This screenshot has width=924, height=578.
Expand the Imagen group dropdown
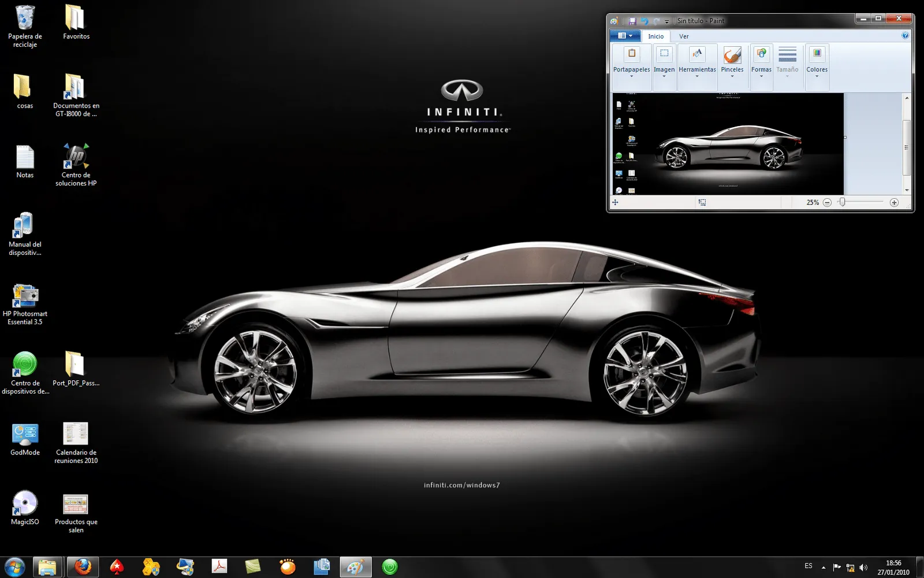664,76
